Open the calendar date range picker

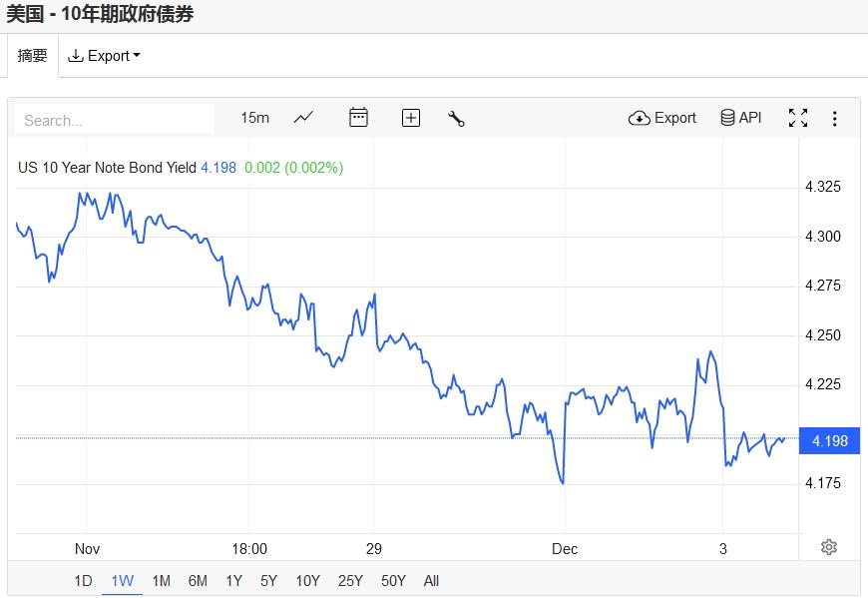pos(358,118)
